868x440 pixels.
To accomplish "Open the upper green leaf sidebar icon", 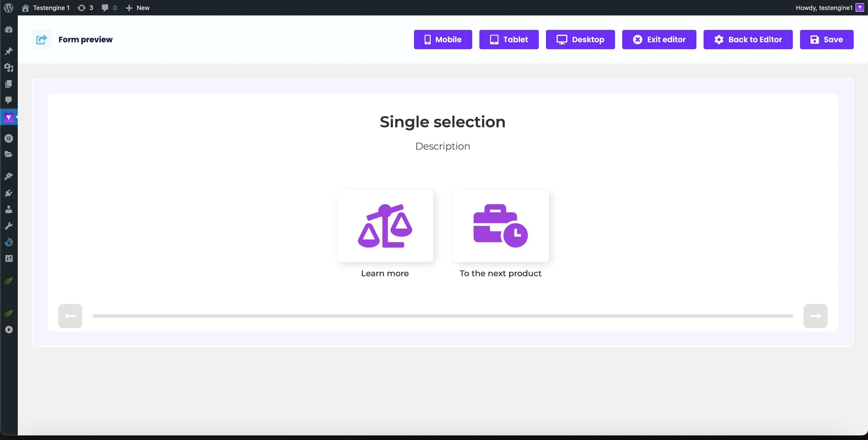I will pos(9,280).
